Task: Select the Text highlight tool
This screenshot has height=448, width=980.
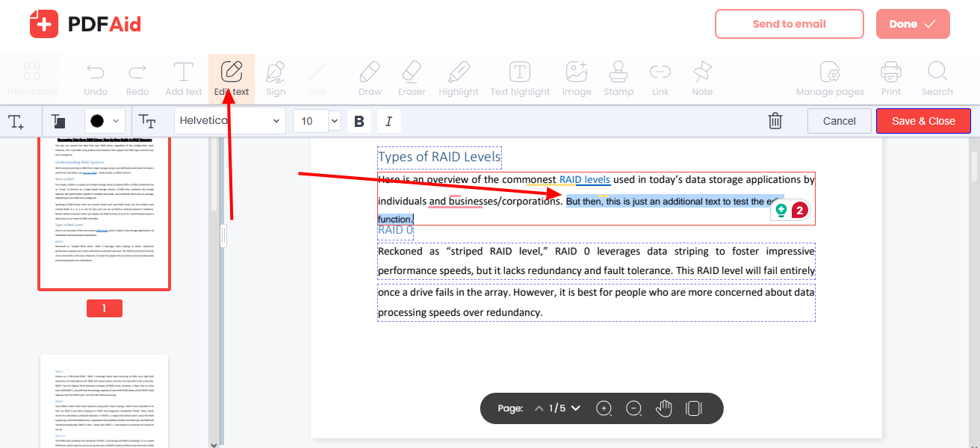Action: (x=520, y=78)
